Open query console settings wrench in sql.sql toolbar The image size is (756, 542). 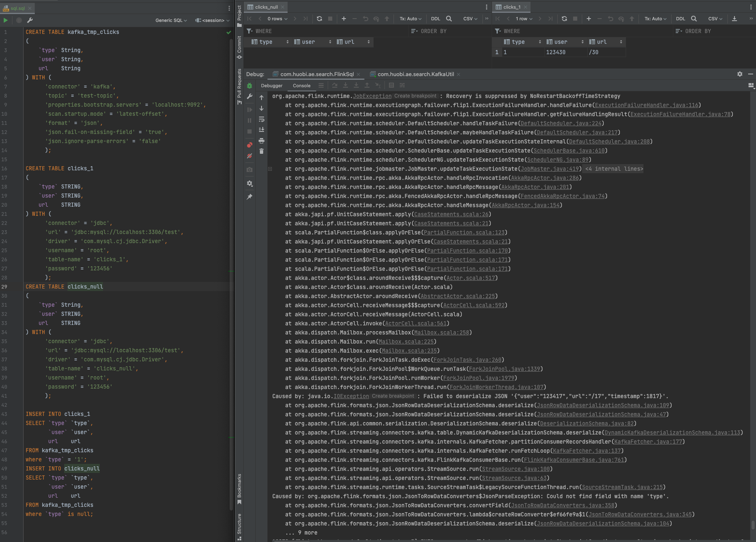click(30, 20)
